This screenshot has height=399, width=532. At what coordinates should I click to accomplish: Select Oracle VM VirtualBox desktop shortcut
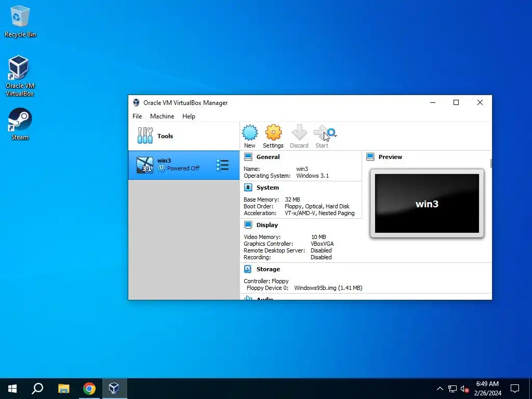tap(19, 76)
